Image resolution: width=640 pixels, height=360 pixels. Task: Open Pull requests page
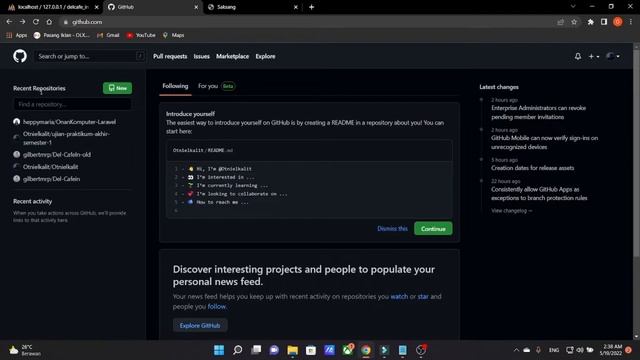click(x=170, y=56)
